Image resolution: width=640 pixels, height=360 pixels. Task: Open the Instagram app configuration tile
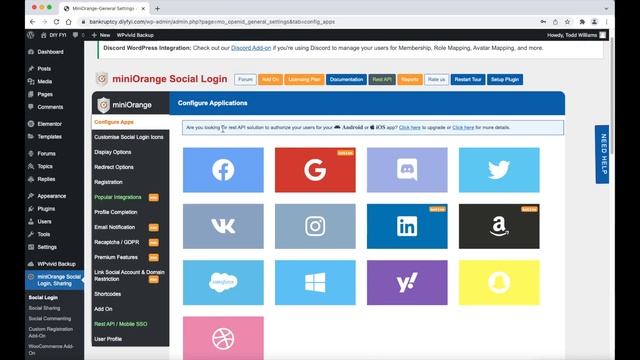click(315, 226)
